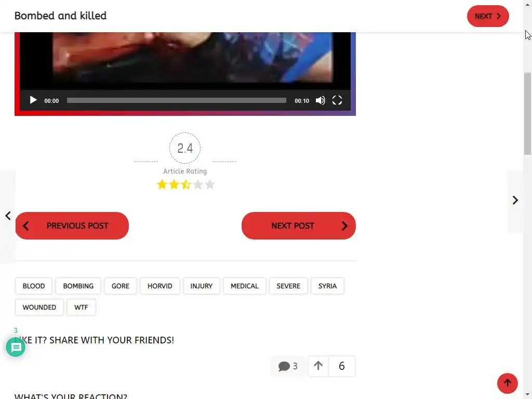Select the SYRIA tag
532x399 pixels.
[x=327, y=286]
